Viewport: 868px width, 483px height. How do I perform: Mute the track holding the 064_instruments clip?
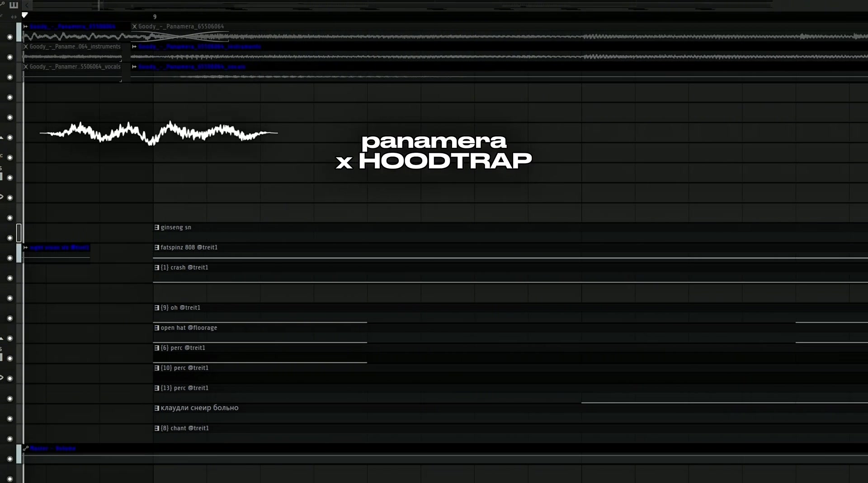(10, 57)
